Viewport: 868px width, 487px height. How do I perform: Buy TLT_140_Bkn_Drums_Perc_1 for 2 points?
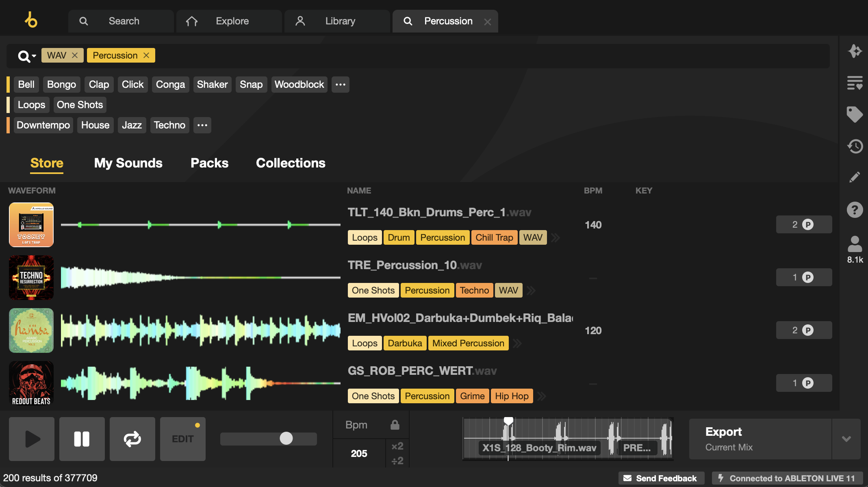[x=804, y=224]
